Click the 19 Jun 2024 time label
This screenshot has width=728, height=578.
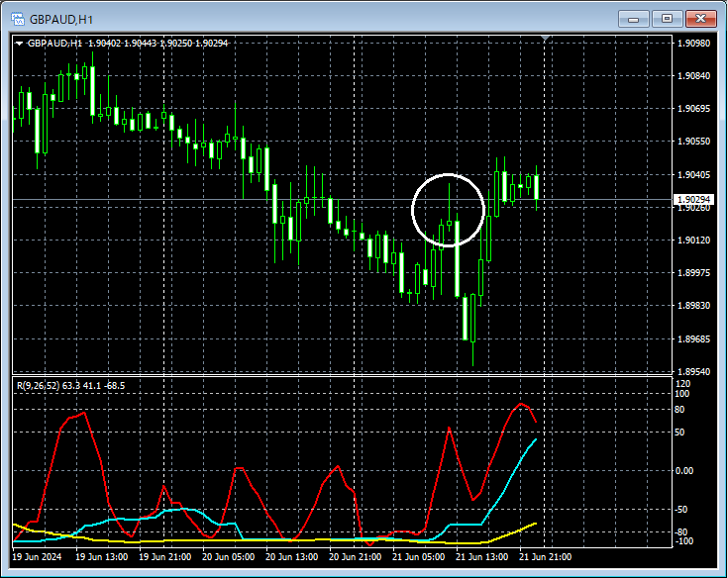click(37, 556)
